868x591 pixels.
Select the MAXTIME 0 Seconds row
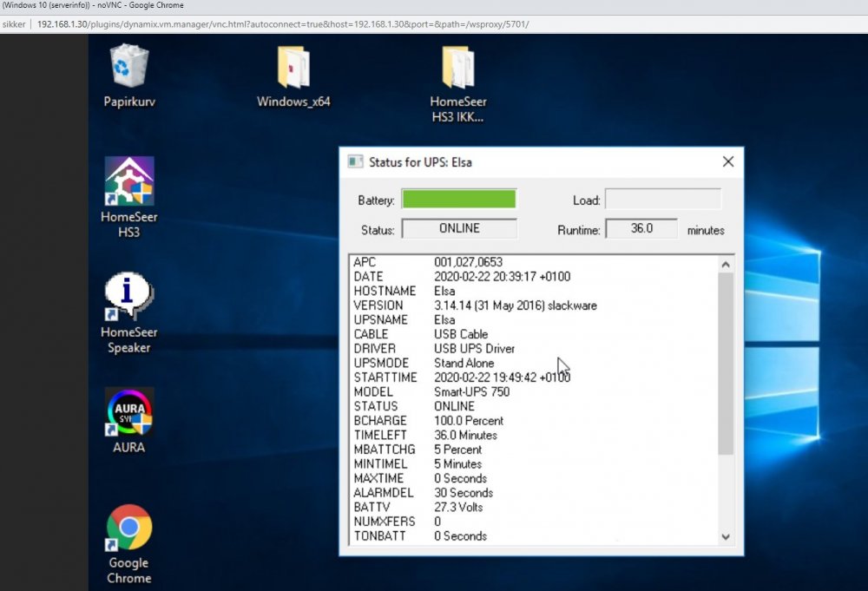534,478
